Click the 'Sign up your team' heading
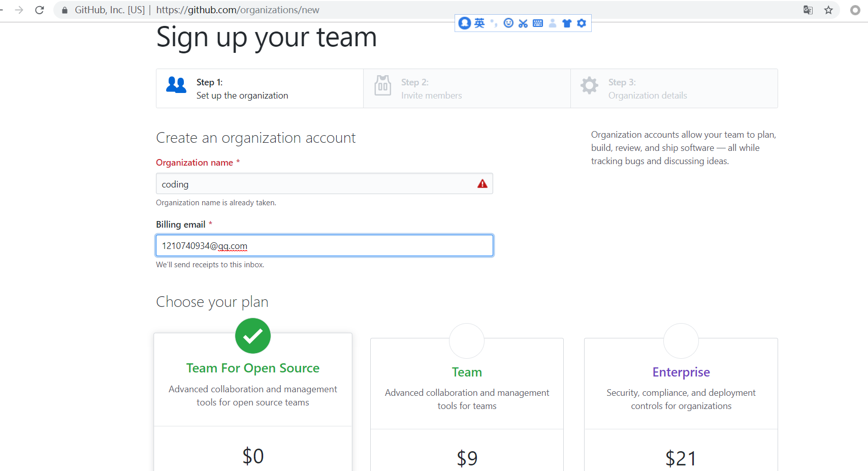The height and width of the screenshot is (471, 868). [x=267, y=37]
